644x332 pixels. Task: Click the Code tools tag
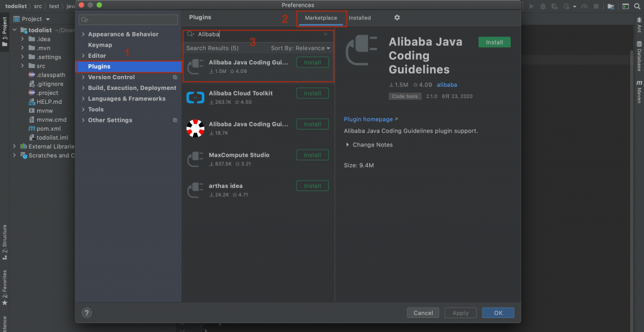pos(405,96)
